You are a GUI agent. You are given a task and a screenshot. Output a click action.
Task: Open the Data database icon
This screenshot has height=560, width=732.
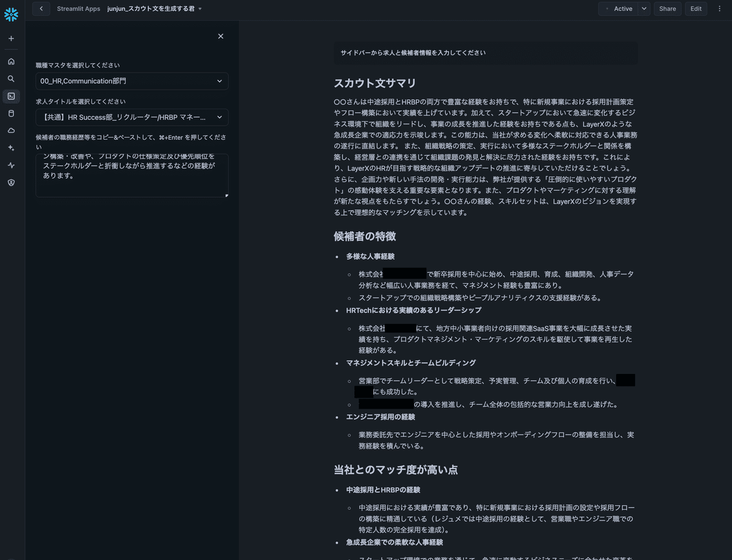click(x=11, y=113)
